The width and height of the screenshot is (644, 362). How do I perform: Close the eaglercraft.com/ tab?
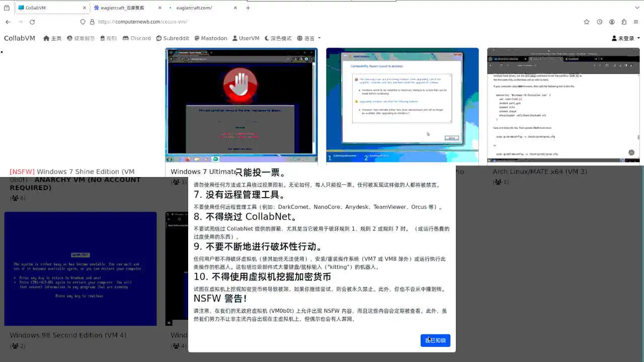tap(235, 8)
